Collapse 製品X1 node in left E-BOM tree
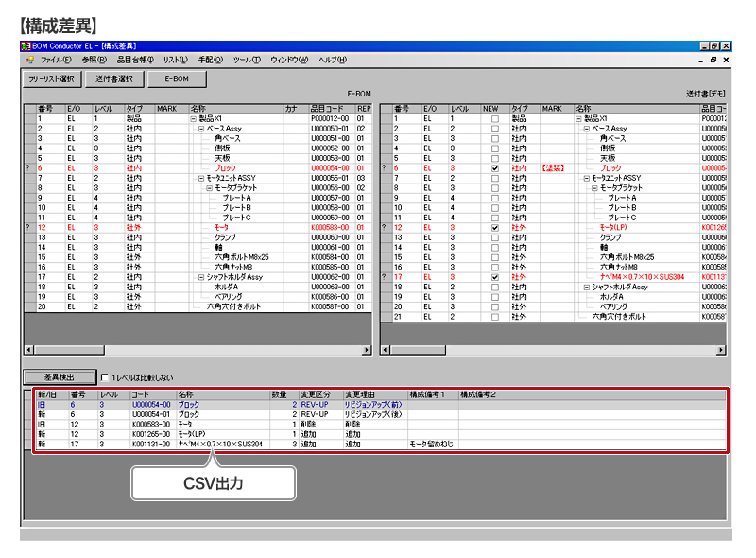The image size is (756, 558). 193,118
